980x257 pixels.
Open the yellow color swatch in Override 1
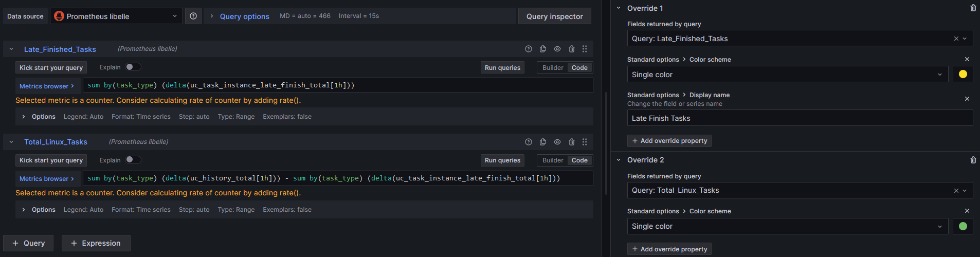963,75
